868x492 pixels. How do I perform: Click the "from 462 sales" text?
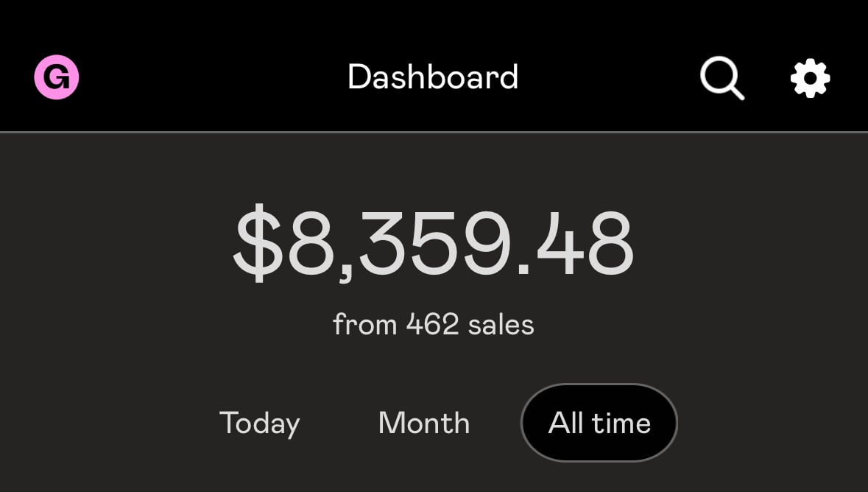[x=433, y=325]
